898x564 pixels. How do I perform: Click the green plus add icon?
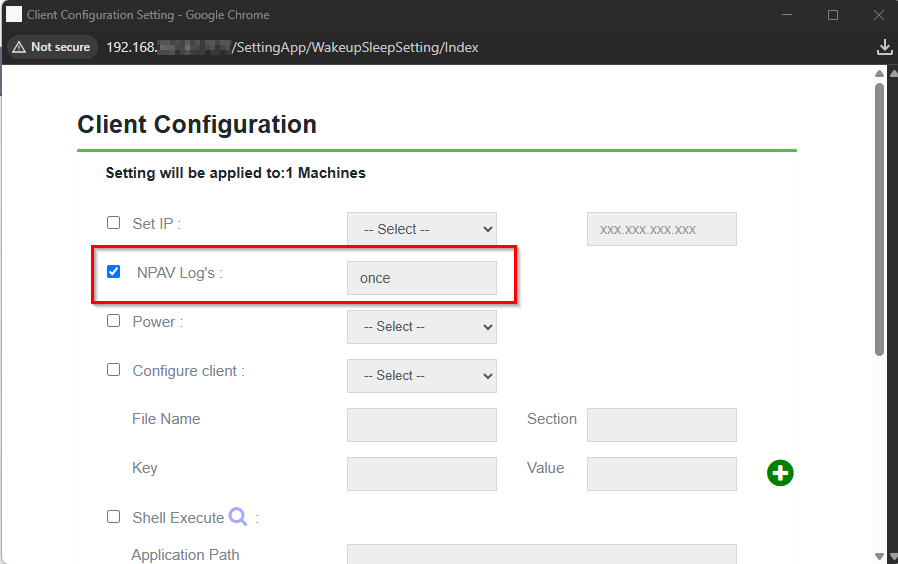pos(780,473)
